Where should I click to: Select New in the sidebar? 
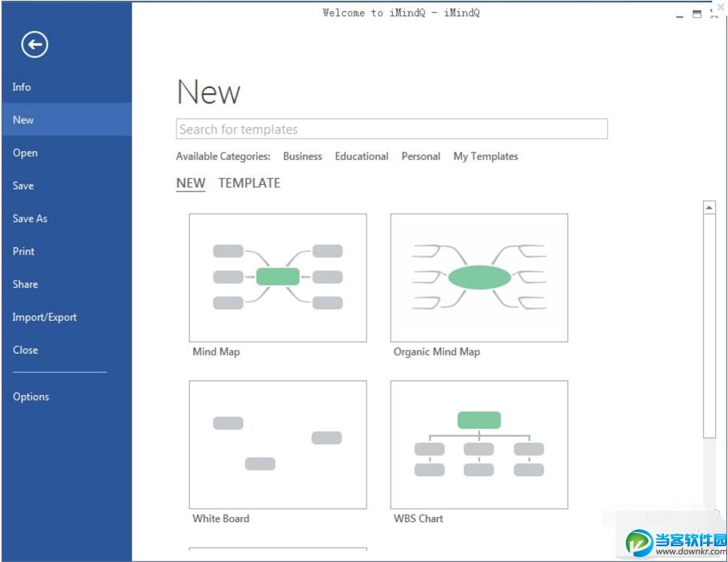[66, 119]
